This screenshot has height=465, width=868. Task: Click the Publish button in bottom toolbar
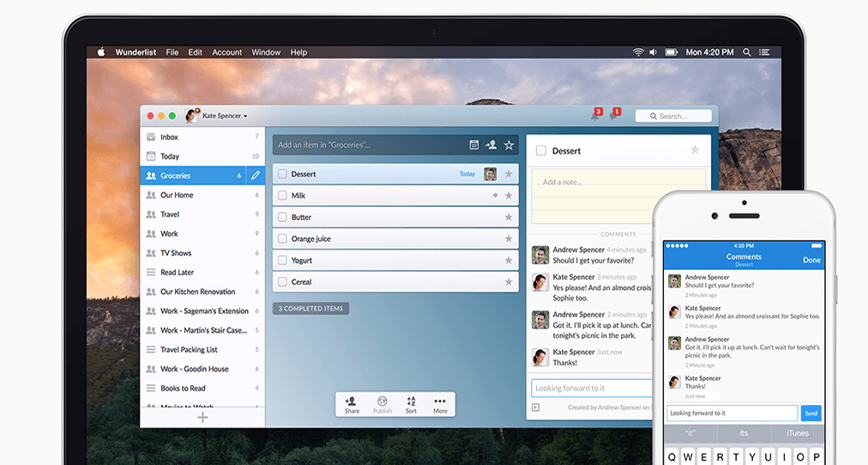382,405
